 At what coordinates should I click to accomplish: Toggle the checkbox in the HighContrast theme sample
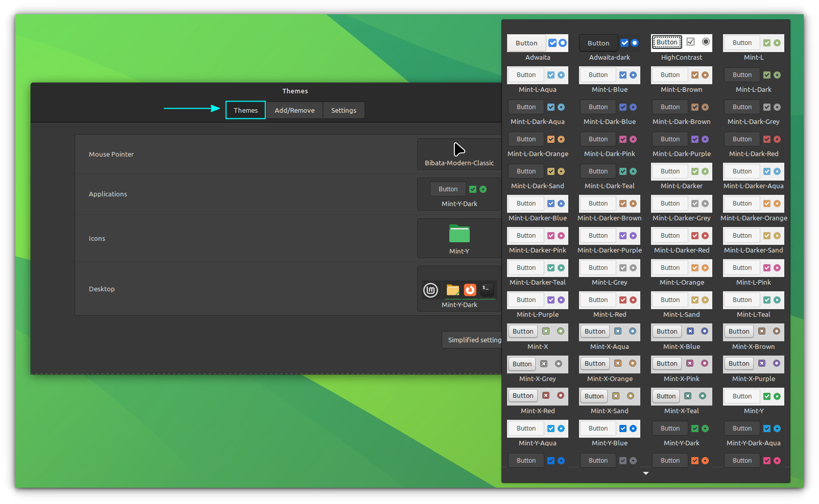click(x=691, y=42)
